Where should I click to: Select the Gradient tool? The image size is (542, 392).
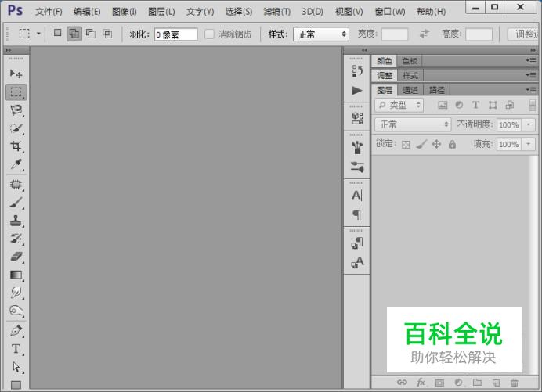(x=16, y=275)
